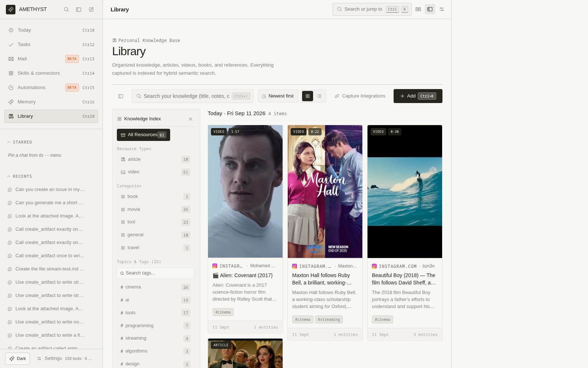Open the Today page
The width and height of the screenshot is (588, 368).
coord(51,30)
